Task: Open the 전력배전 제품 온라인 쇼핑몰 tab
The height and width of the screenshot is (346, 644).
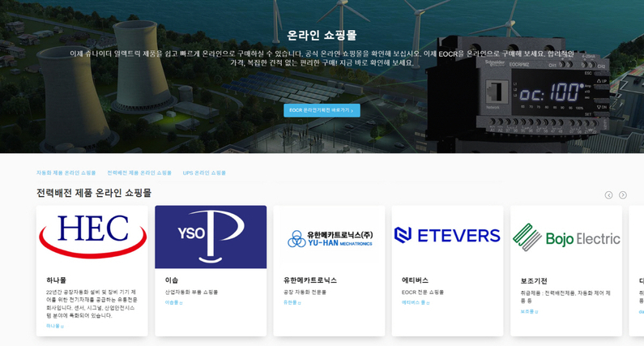Action: click(x=139, y=173)
